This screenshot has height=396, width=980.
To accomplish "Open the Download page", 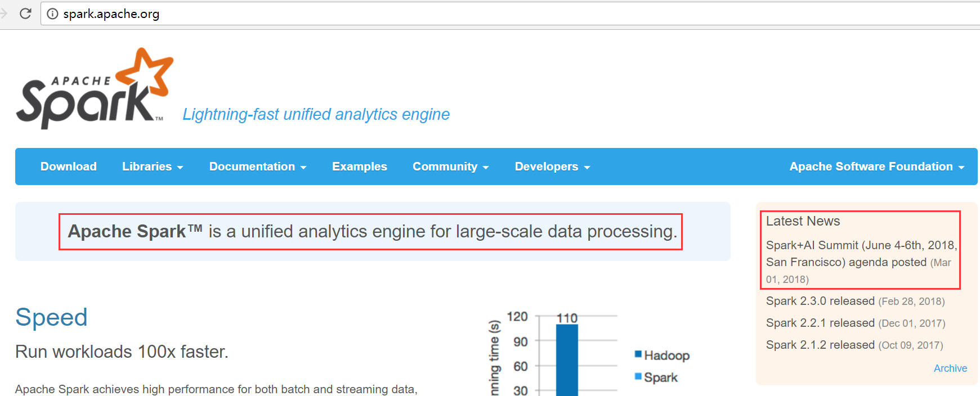I will pos(69,166).
